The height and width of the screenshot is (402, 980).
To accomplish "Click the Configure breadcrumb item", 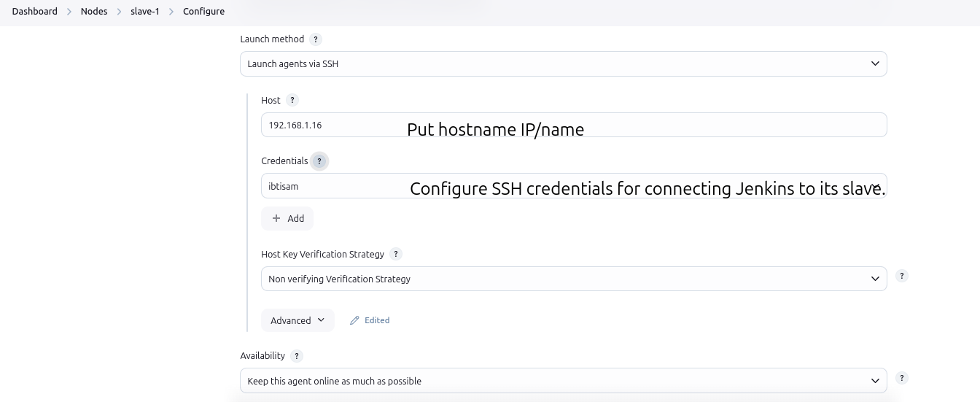I will [203, 12].
